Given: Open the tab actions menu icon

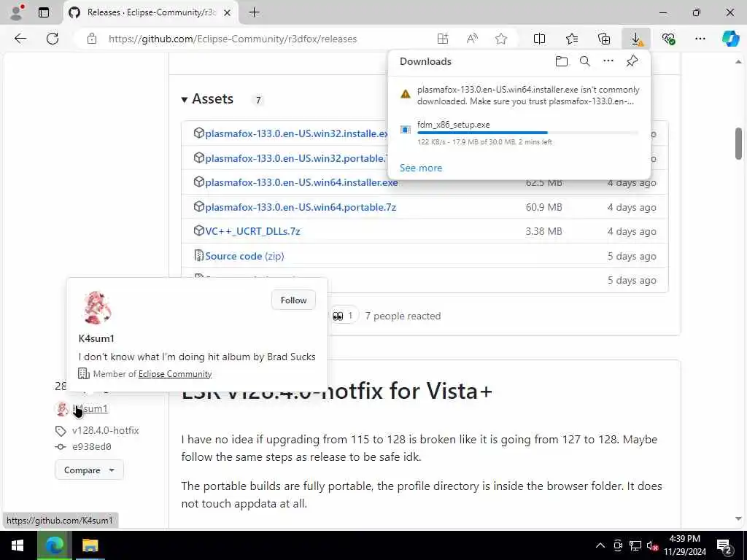Looking at the screenshot, I should [x=44, y=12].
